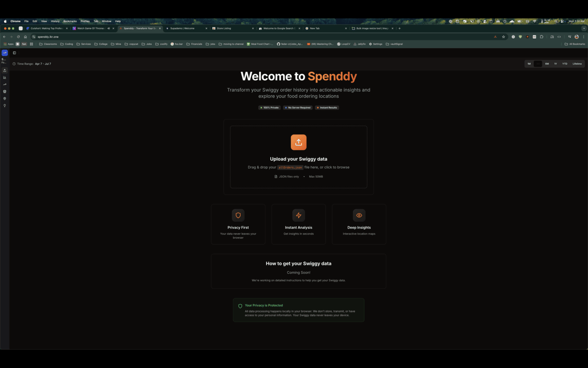Image resolution: width=588 pixels, height=368 pixels.
Task: Select the 6M time range
Action: pyautogui.click(x=547, y=64)
